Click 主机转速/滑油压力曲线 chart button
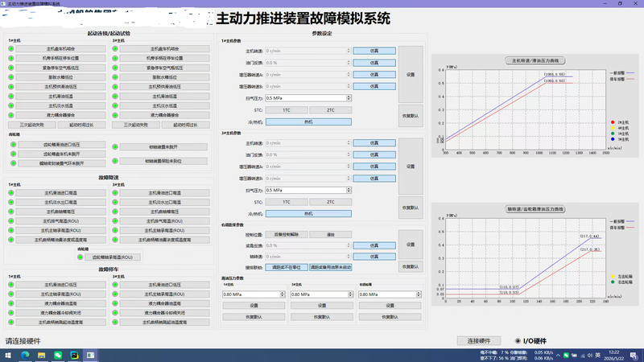This screenshot has width=644, height=362. tap(535, 61)
